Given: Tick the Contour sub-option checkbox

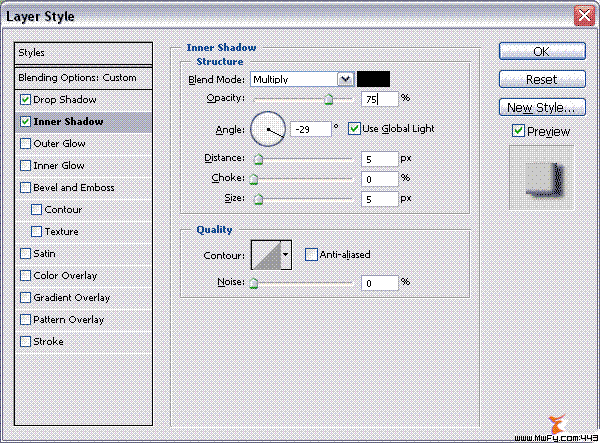Looking at the screenshot, I should tap(36, 210).
